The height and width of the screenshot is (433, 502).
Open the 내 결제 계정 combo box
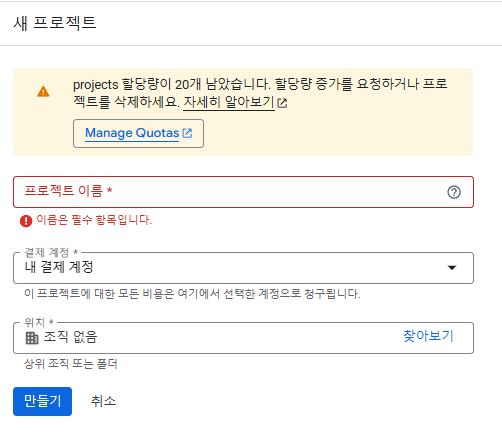pos(243,268)
